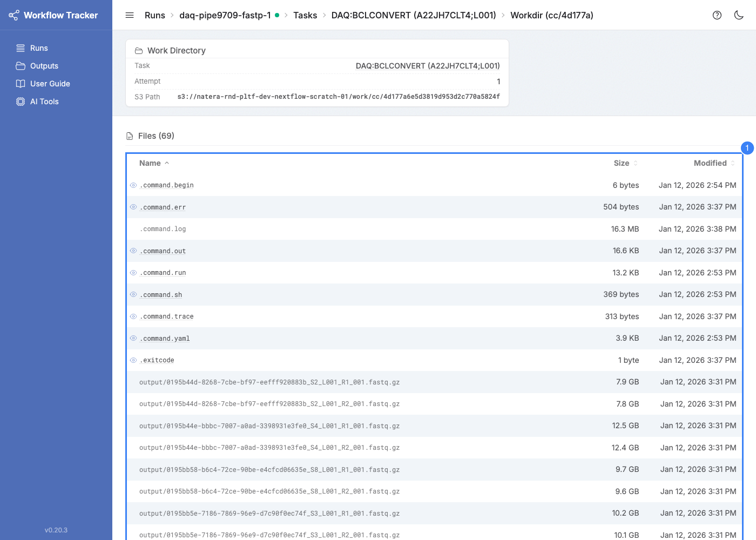
Task: Open daq-pipe9709-fastp-1 breadcrumb
Action: click(x=225, y=15)
